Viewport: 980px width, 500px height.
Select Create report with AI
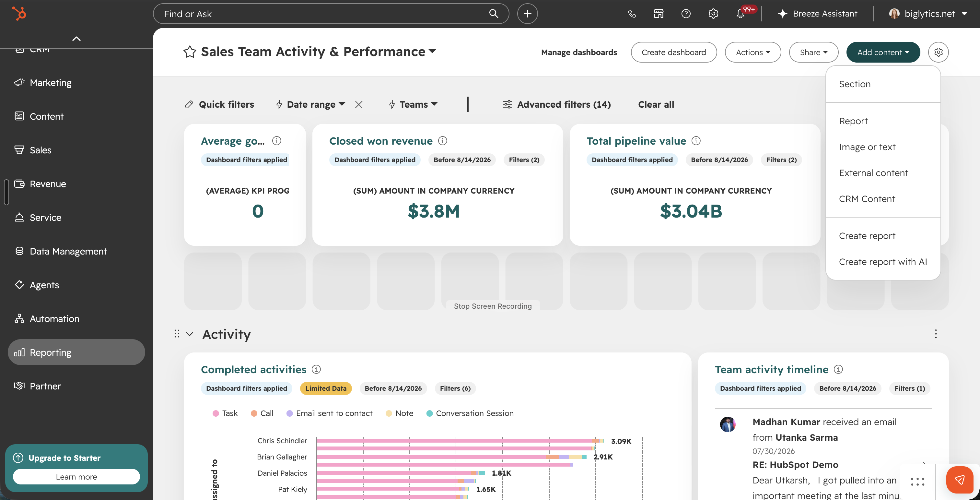click(x=883, y=262)
